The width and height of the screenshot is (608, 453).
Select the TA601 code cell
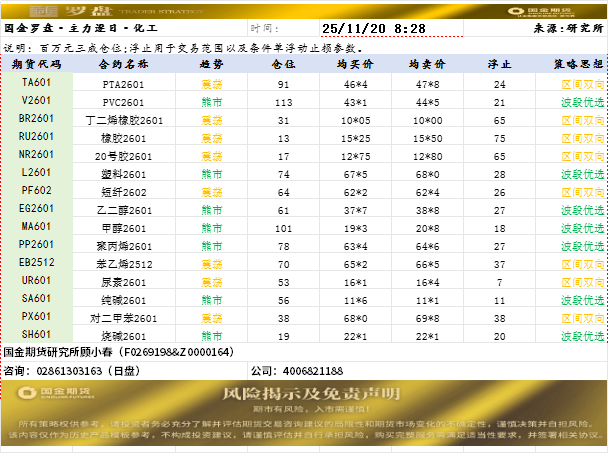[36, 83]
